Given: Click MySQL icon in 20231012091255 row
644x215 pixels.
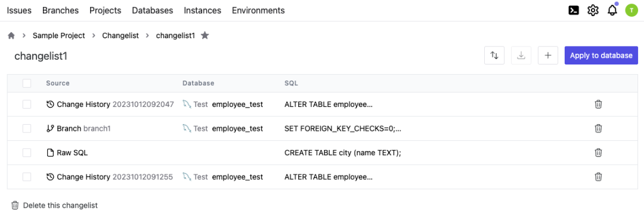Looking at the screenshot, I should (x=187, y=177).
